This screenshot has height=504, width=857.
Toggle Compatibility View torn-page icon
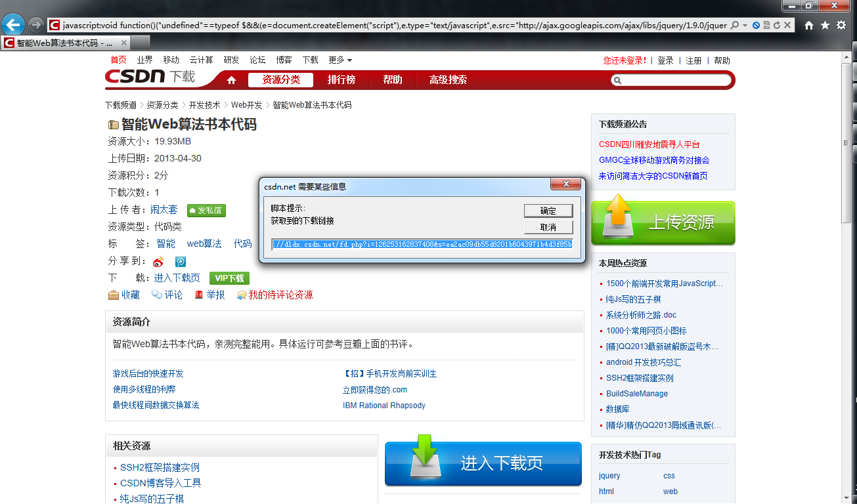click(x=766, y=25)
